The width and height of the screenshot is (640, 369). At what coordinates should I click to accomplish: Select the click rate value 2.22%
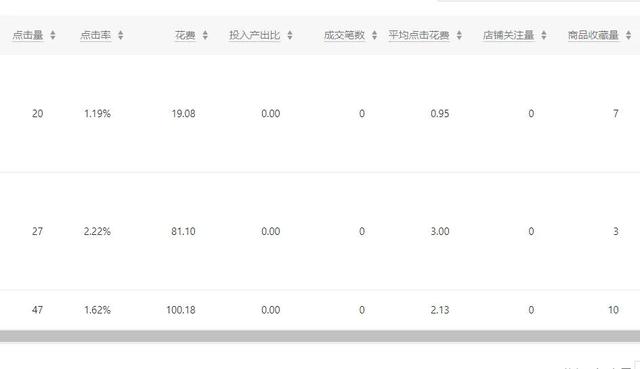(x=97, y=231)
